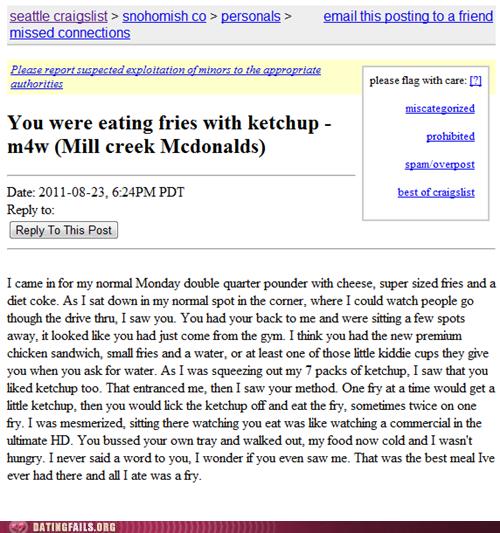
Task: Click the '(Mill creek Mcdonalds)' location text
Action: point(160,147)
